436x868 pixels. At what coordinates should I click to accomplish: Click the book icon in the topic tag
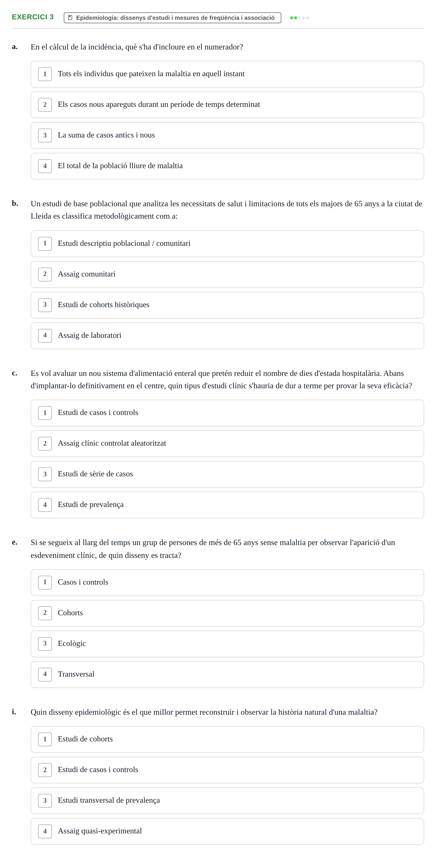70,18
